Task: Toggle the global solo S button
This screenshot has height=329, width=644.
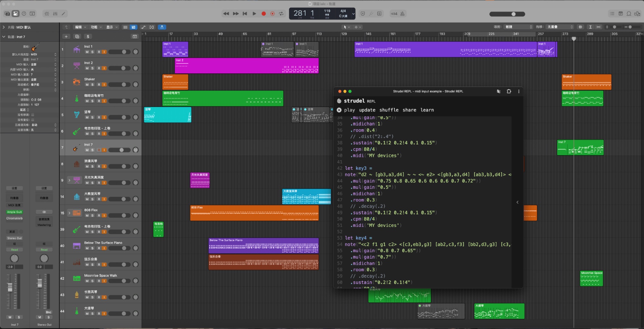Action: click(x=88, y=36)
